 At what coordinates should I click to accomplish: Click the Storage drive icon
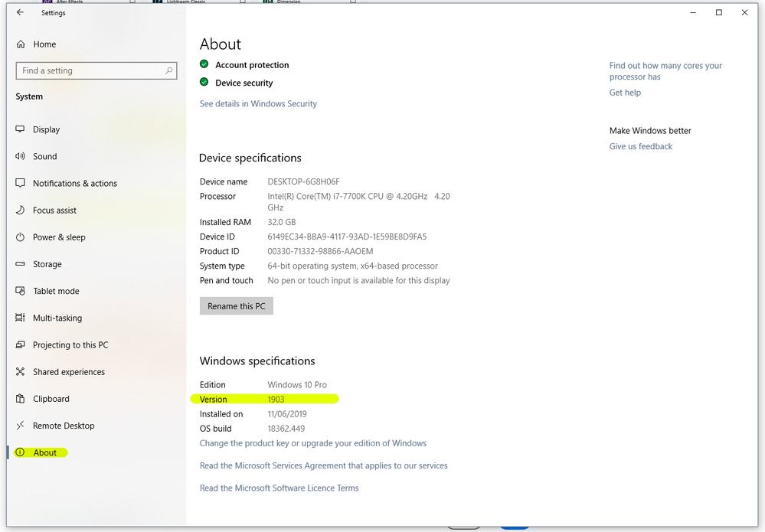[x=20, y=264]
